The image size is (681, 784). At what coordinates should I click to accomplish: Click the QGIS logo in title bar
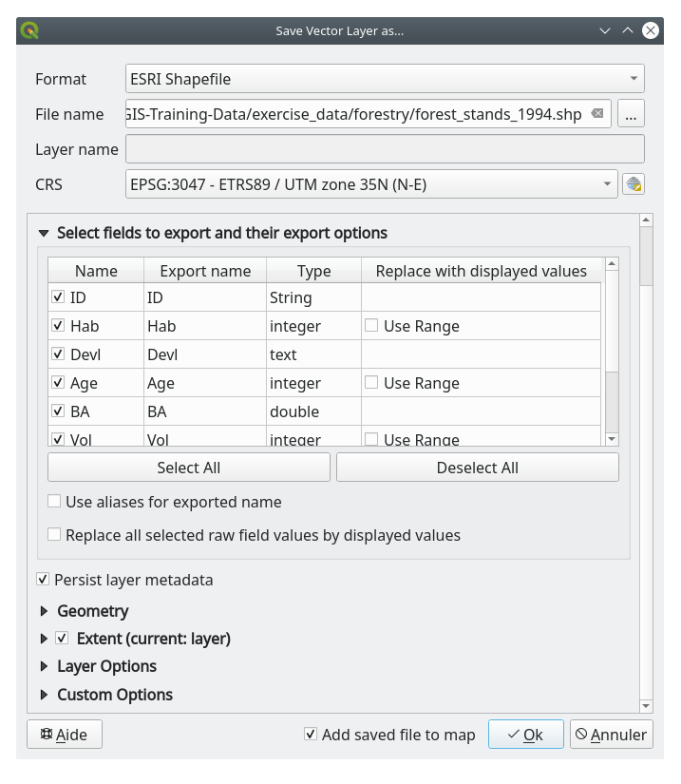[29, 30]
